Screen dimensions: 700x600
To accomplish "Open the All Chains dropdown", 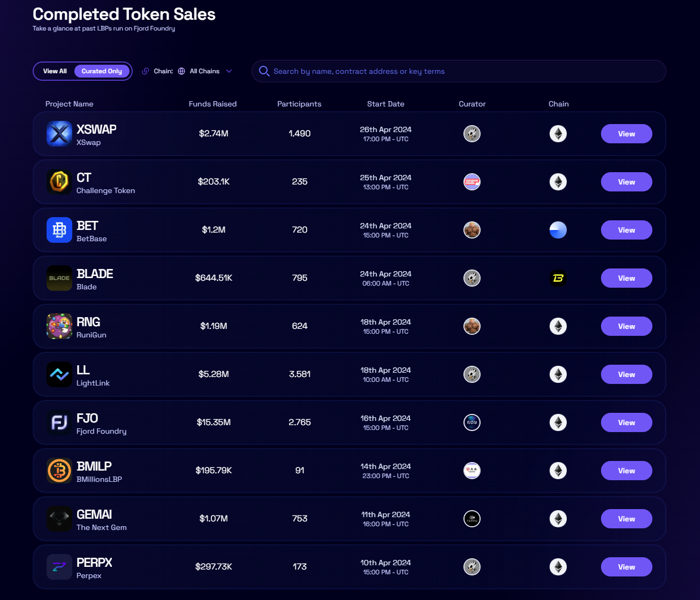I will 204,71.
